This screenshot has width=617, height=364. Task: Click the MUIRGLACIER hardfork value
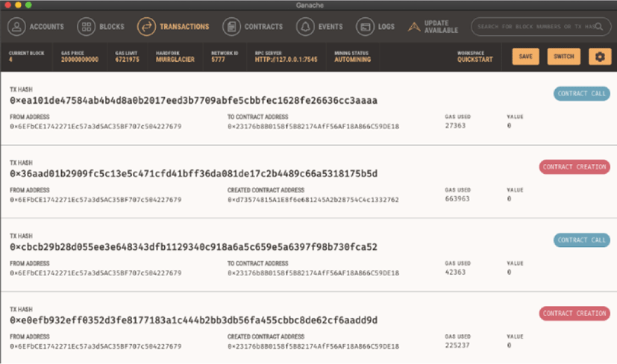click(175, 60)
